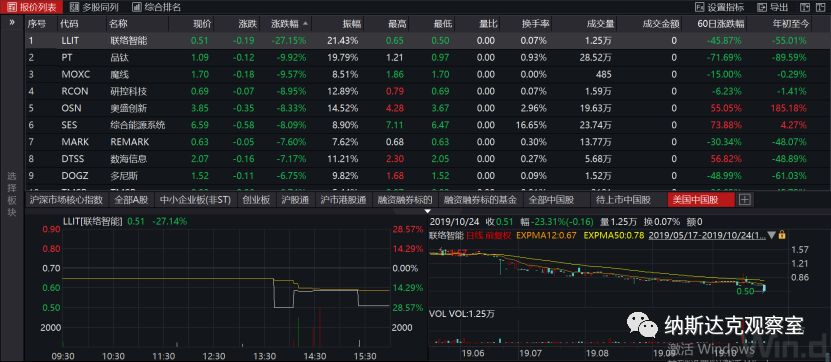Click the 导出 export icon
This screenshot has height=362, width=831.
pos(762,7)
